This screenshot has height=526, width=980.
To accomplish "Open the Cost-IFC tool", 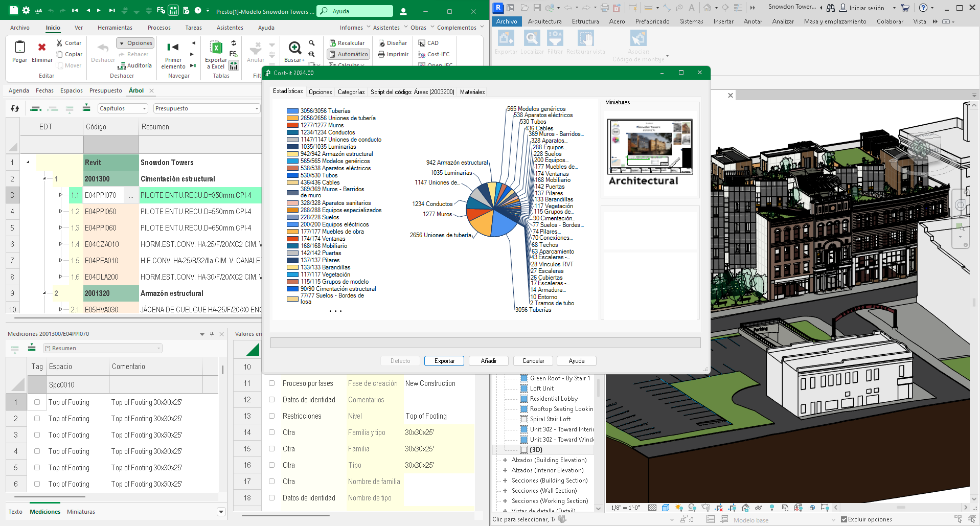I will tap(434, 54).
